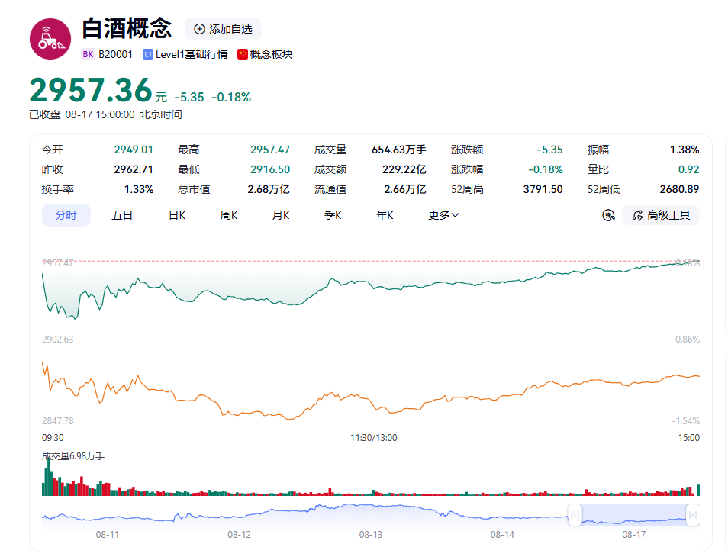728x560 pixels.
Task: Select the 分时 chart tab
Action: [x=66, y=215]
